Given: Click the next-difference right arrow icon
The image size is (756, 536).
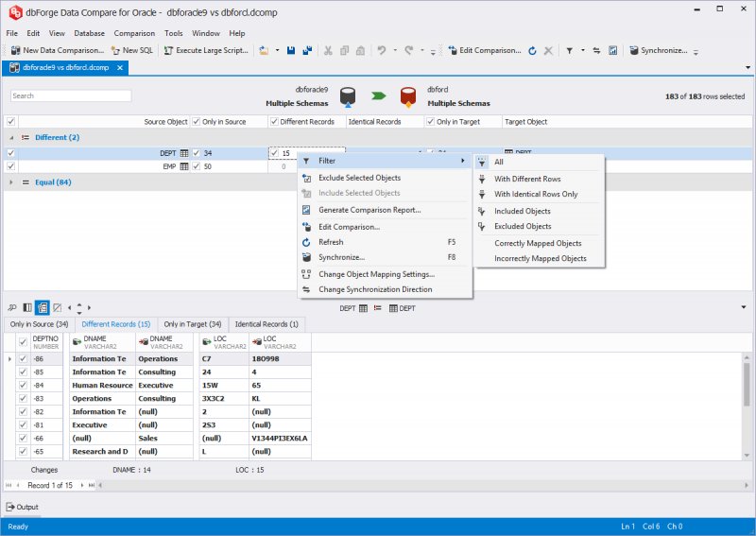Looking at the screenshot, I should click(x=89, y=307).
